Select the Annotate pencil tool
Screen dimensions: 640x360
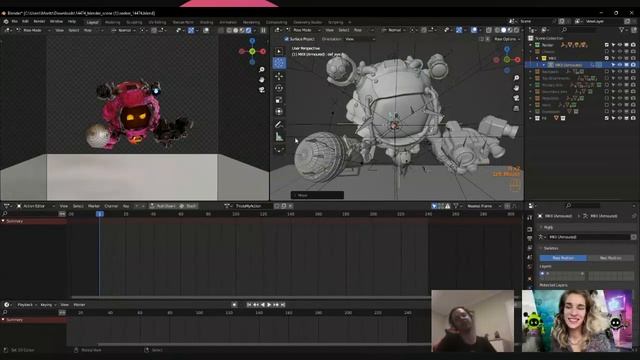(x=279, y=124)
